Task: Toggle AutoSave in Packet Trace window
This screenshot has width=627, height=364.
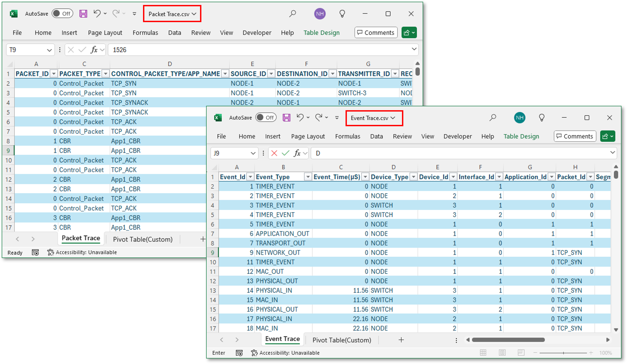Action: (x=62, y=14)
